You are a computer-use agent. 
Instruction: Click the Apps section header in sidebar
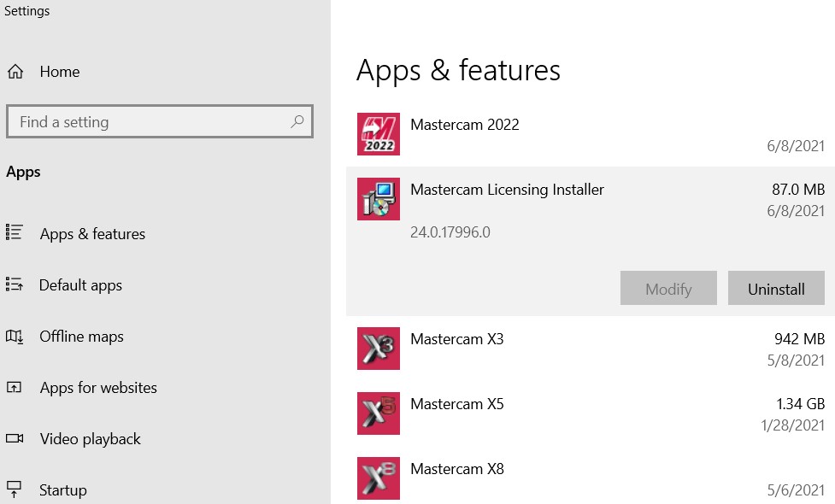(x=23, y=173)
